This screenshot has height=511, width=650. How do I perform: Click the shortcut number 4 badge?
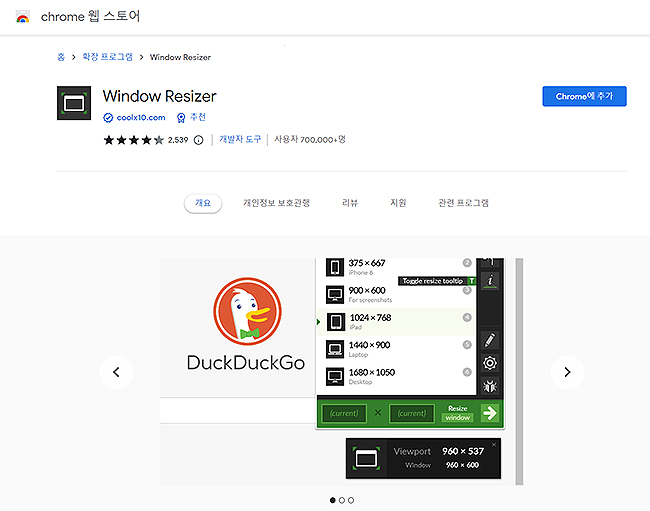(x=467, y=317)
